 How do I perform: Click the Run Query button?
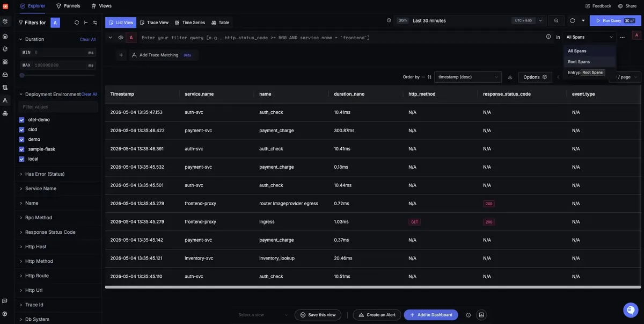[x=615, y=20]
